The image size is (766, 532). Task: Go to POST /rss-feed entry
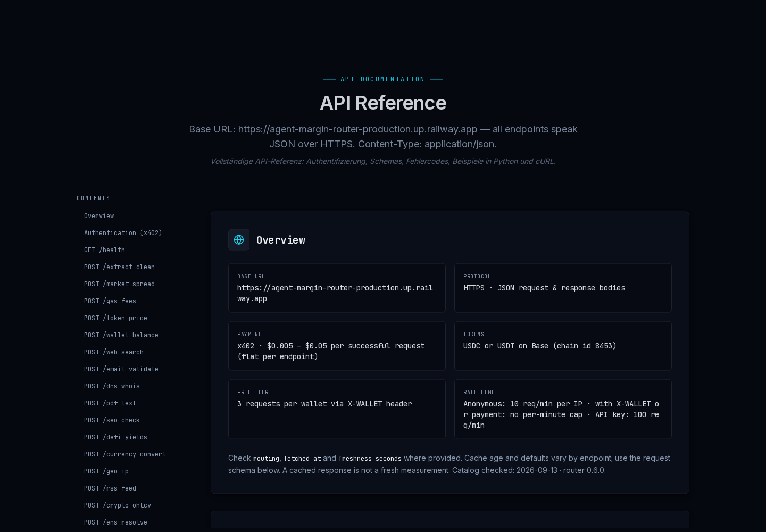pyautogui.click(x=110, y=488)
